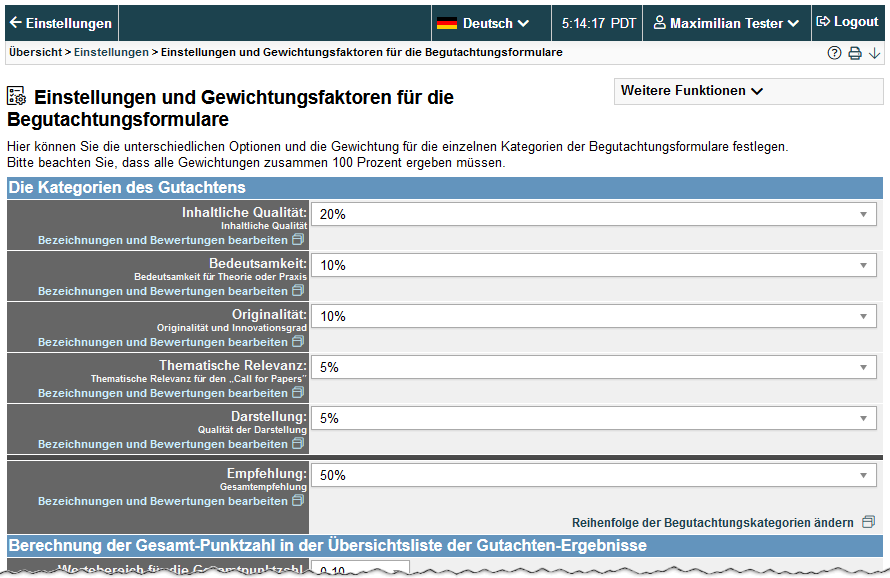Image resolution: width=890 pixels, height=578 pixels.
Task: Click the window icon in Bedeutsamkeit row
Action: (x=298, y=291)
